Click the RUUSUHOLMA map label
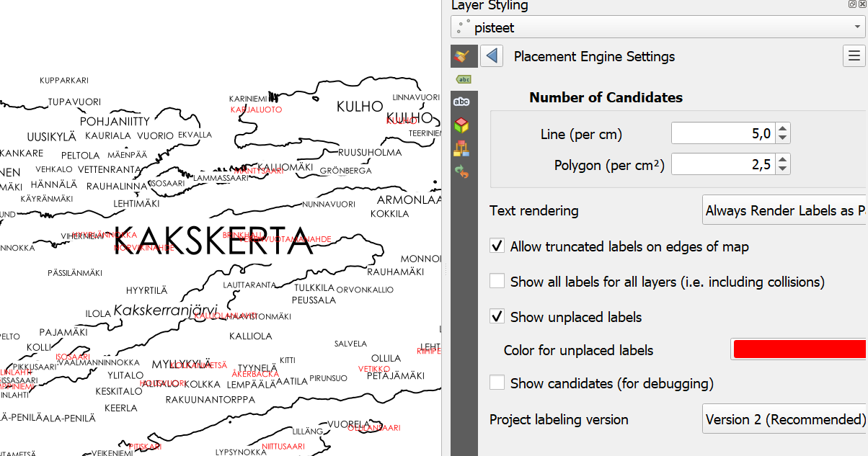868x456 pixels. tap(370, 153)
